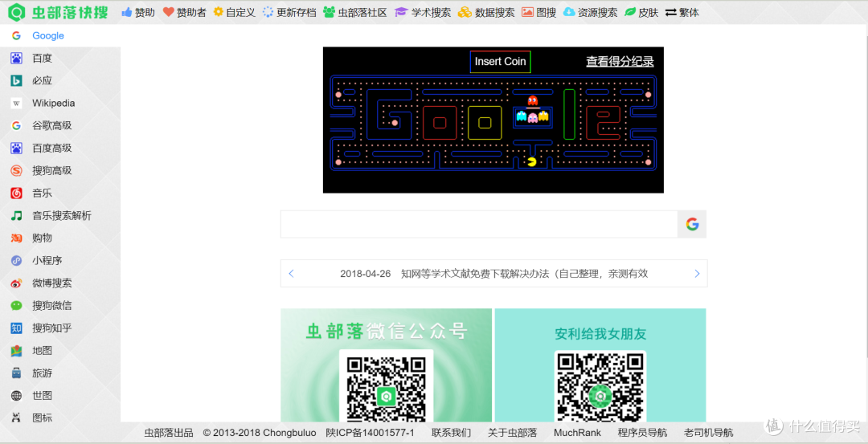This screenshot has height=444, width=868.
Task: Open the 老司机导航 footer link
Action: (x=709, y=433)
